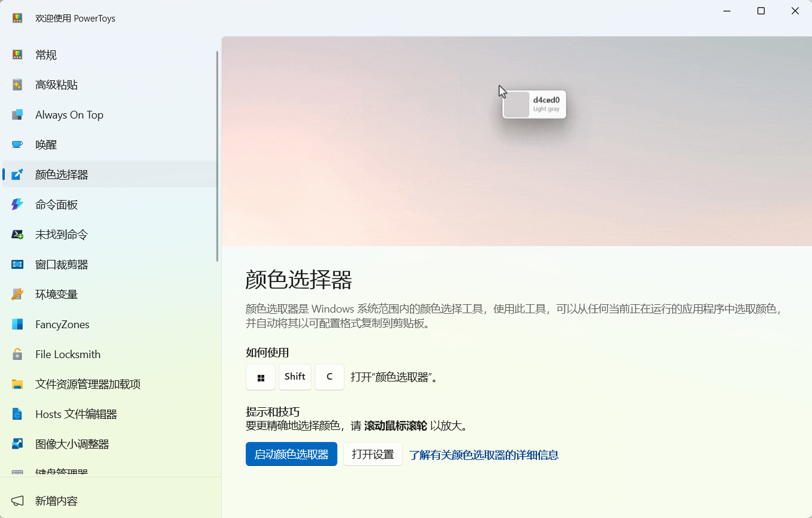812x518 pixels.
Task: Click the Windows logo key cap
Action: (x=261, y=377)
